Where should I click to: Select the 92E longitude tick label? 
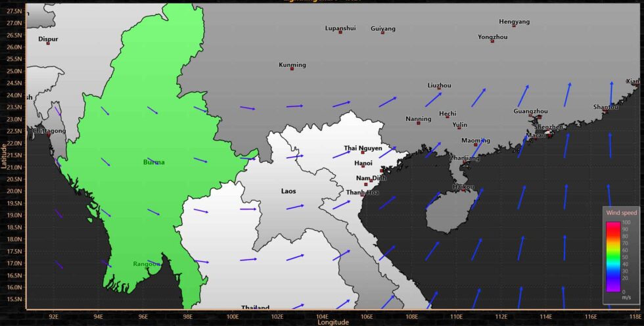point(53,316)
